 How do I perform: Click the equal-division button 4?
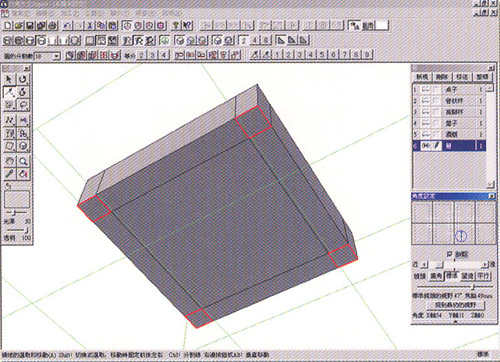point(163,55)
